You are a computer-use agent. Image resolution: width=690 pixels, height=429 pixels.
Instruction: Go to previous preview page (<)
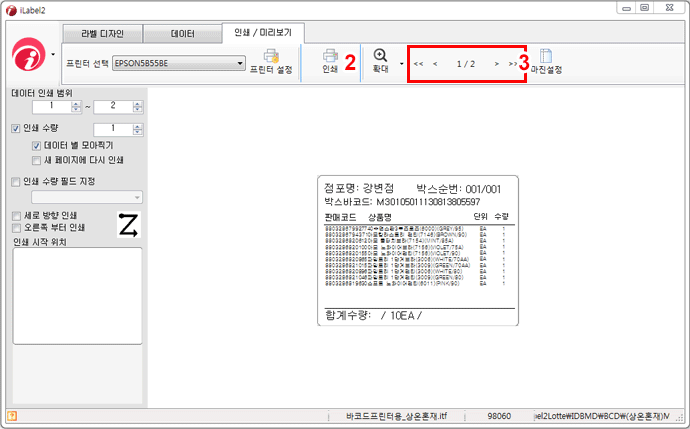coord(435,64)
